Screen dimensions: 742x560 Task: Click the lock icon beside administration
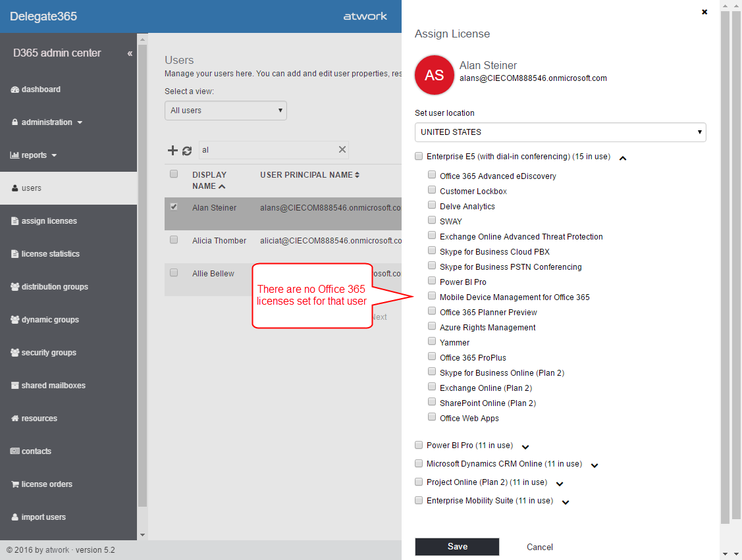[x=15, y=122]
